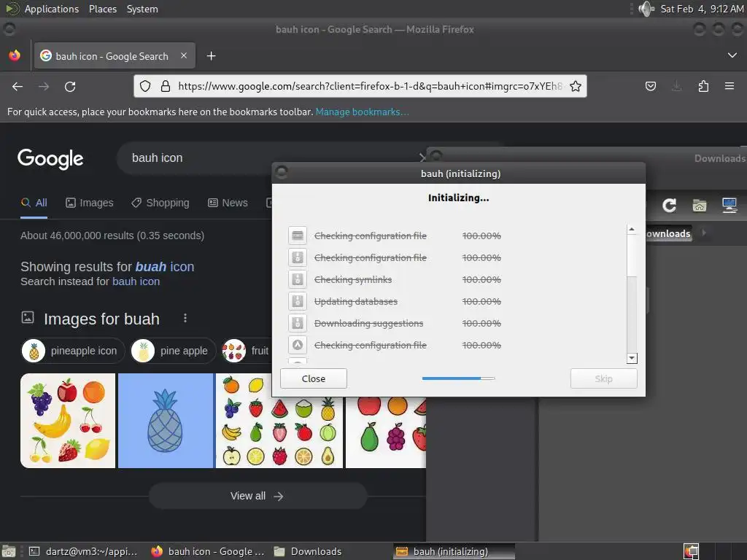The image size is (747, 560).
Task: Open the Applications menu
Action: click(x=52, y=9)
